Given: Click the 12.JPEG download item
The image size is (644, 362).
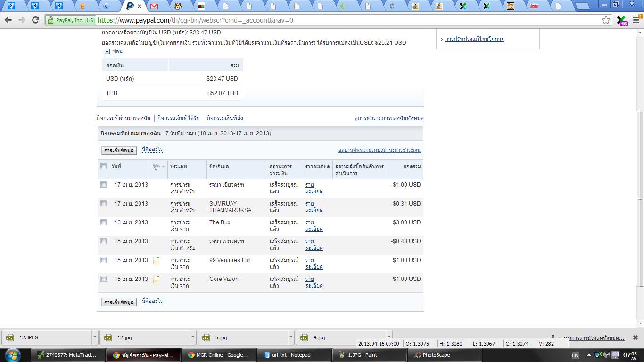Looking at the screenshot, I should 47,337.
